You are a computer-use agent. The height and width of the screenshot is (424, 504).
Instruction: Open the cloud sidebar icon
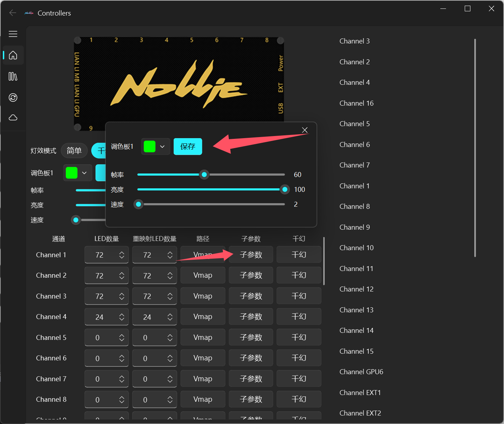click(x=13, y=118)
